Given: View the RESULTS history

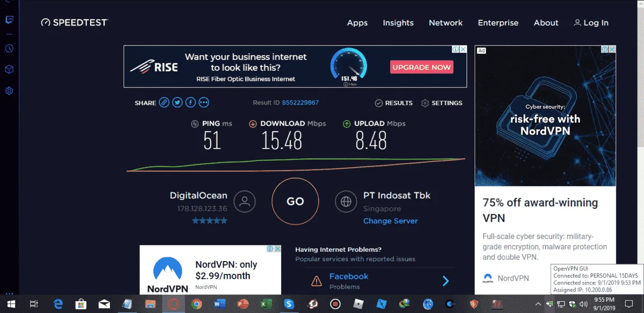Looking at the screenshot, I should tap(393, 103).
